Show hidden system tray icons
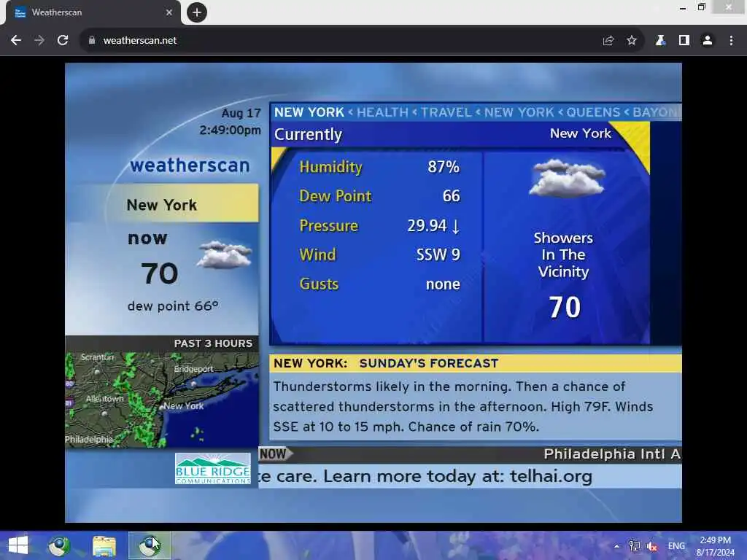 [x=616, y=546]
